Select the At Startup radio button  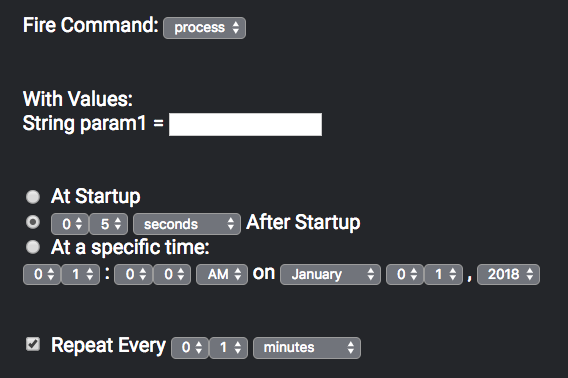tap(33, 197)
